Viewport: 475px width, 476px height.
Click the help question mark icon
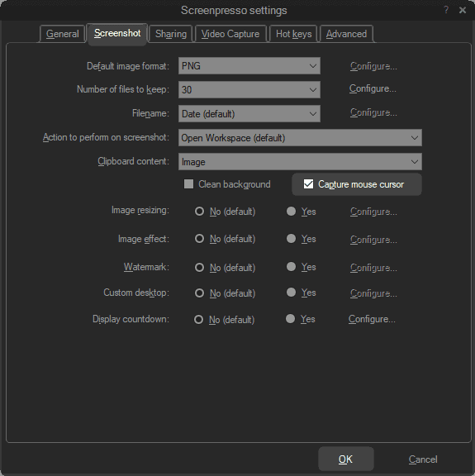click(446, 10)
